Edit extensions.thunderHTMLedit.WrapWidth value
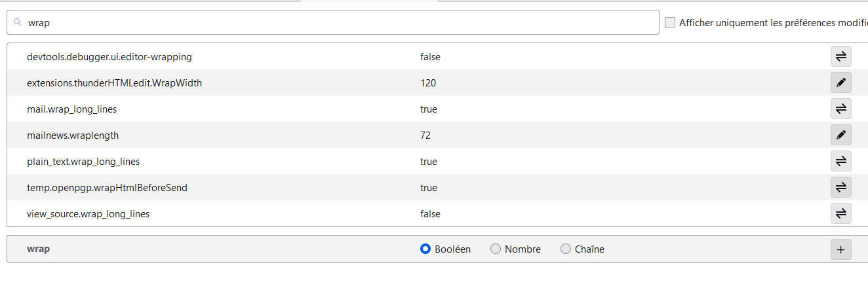This screenshot has height=286, width=868. (x=840, y=83)
